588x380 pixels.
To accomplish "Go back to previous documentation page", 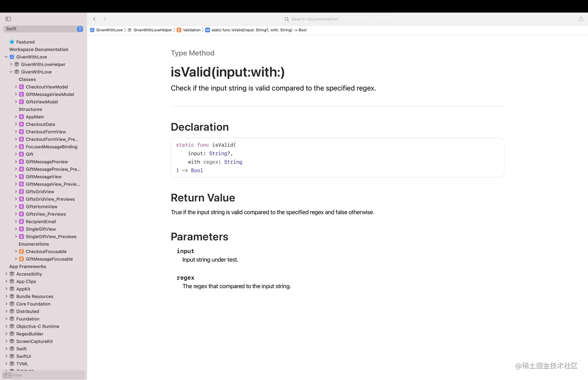I will pyautogui.click(x=94, y=19).
